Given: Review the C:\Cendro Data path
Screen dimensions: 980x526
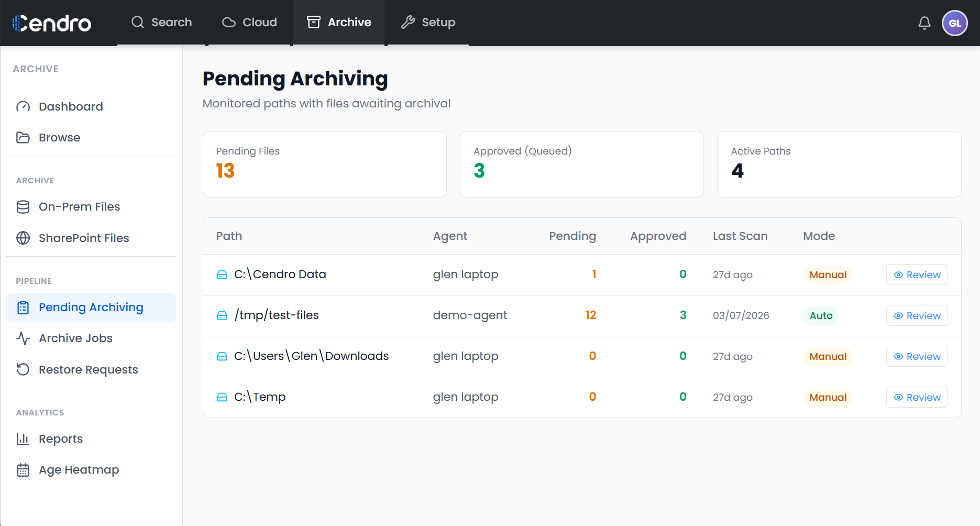Looking at the screenshot, I should 917,275.
